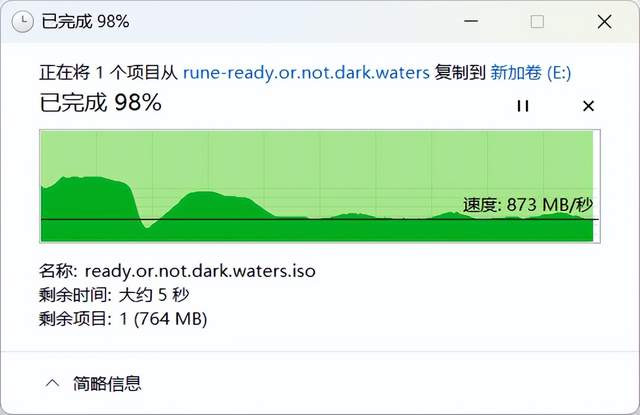The height and width of the screenshot is (415, 640).
Task: Click the greyed-out maximize button
Action: click(x=537, y=21)
